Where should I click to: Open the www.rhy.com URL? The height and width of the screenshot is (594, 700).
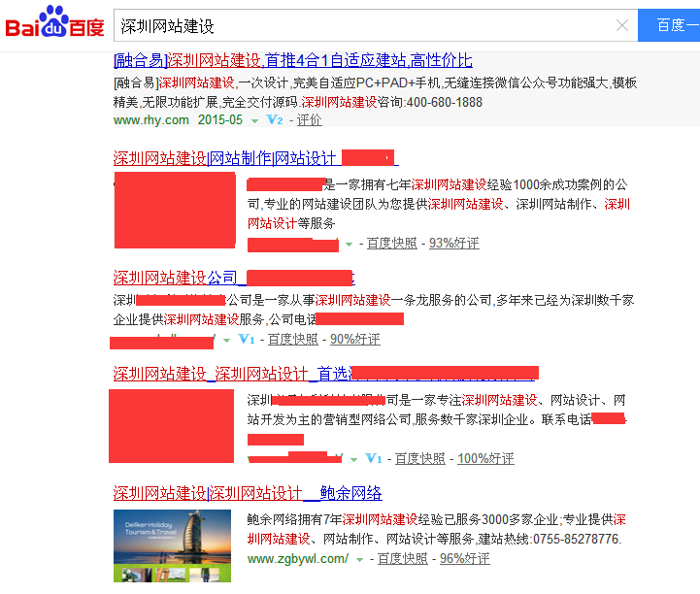[151, 119]
